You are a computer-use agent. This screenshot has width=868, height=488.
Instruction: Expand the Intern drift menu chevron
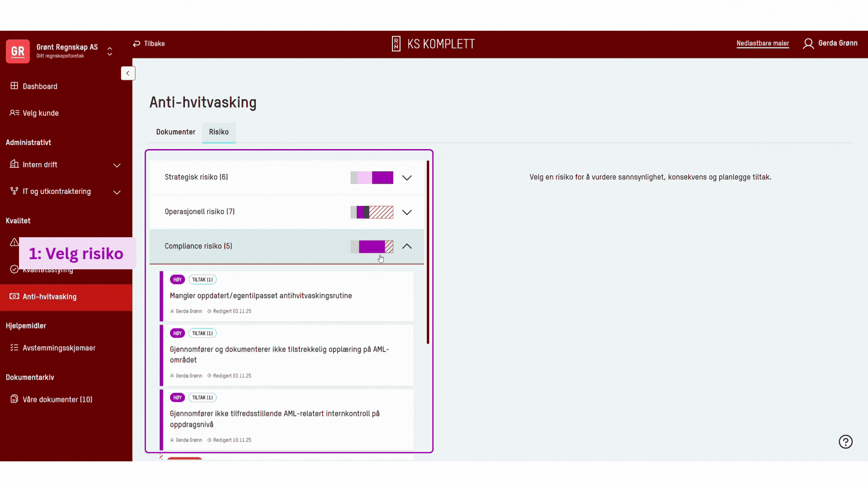[117, 165]
